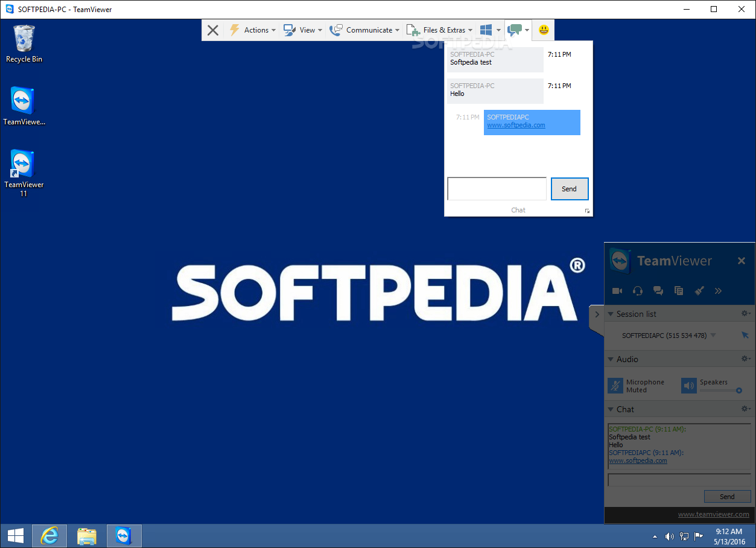Click the TeamViewer logo in the side panel

pos(620,261)
